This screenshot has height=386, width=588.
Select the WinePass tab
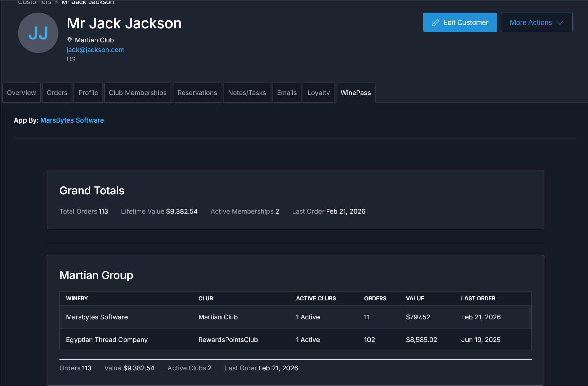[355, 93]
